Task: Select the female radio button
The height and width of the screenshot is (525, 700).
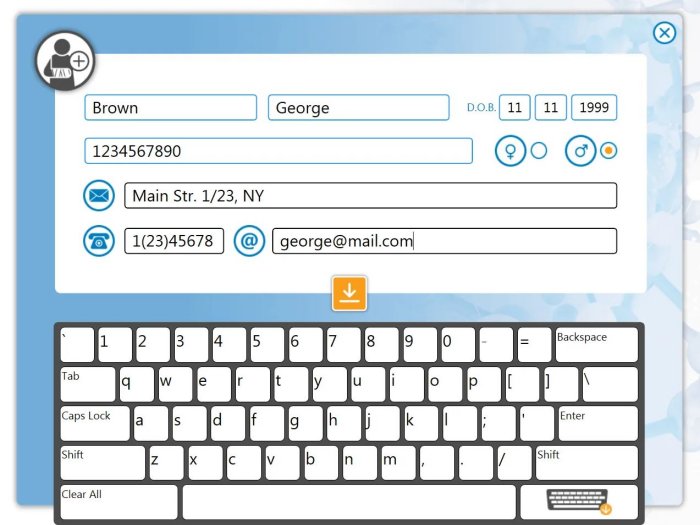Action: (539, 151)
